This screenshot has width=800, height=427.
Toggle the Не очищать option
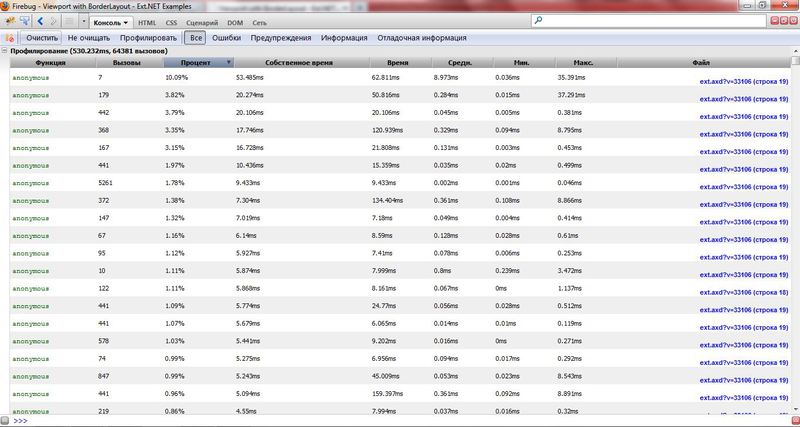click(x=89, y=38)
